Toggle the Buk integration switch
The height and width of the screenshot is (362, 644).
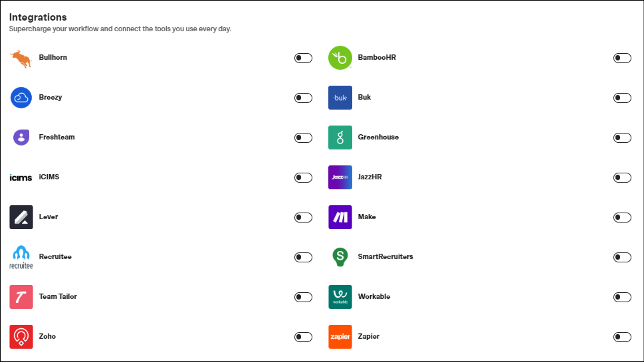[x=622, y=98]
